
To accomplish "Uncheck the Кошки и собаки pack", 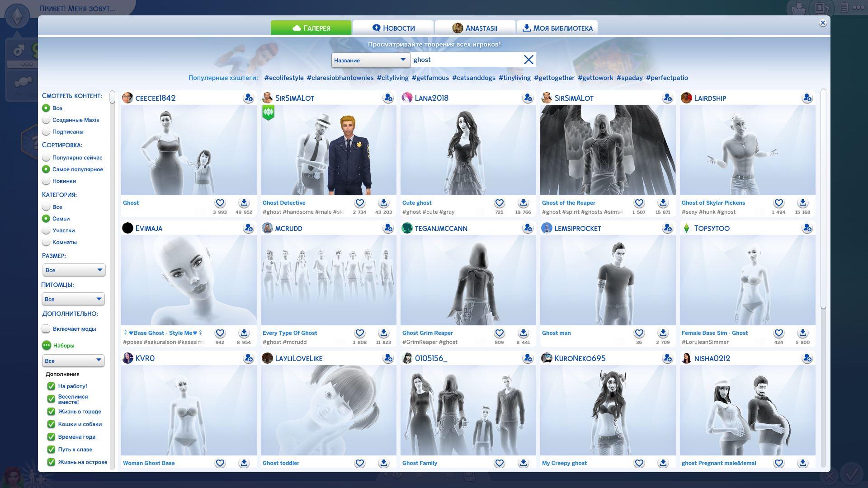I will click(51, 424).
